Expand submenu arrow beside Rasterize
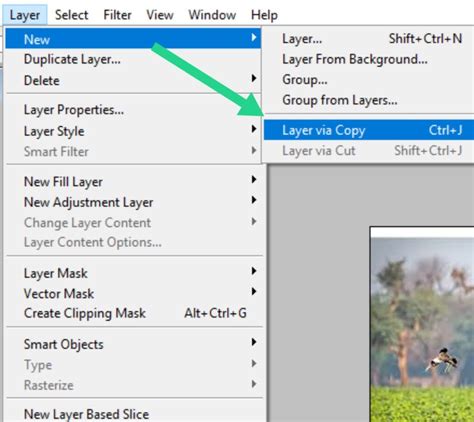Image resolution: width=474 pixels, height=422 pixels. click(x=254, y=384)
